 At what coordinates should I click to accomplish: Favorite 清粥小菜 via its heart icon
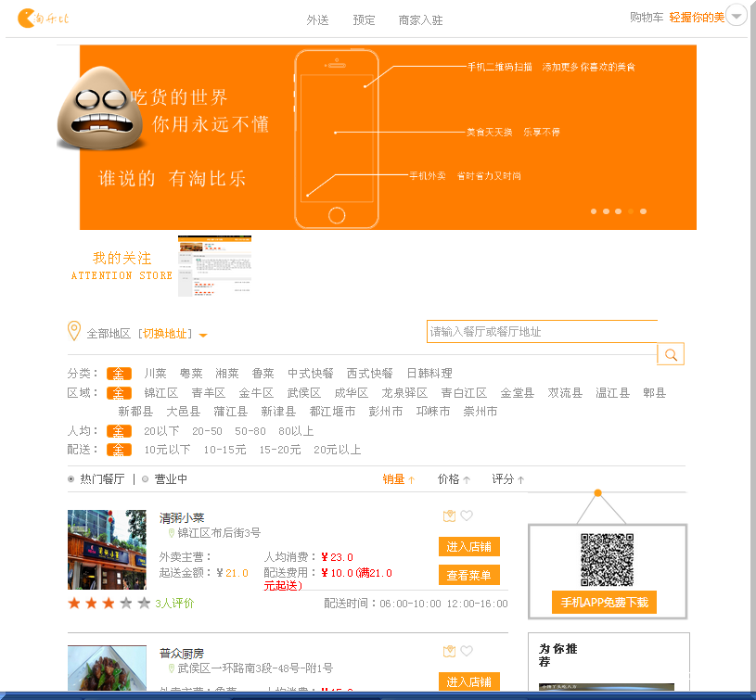pyautogui.click(x=467, y=515)
